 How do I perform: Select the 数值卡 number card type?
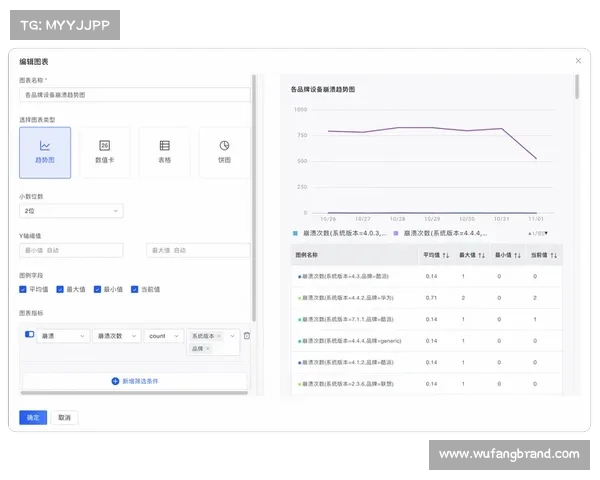104,152
